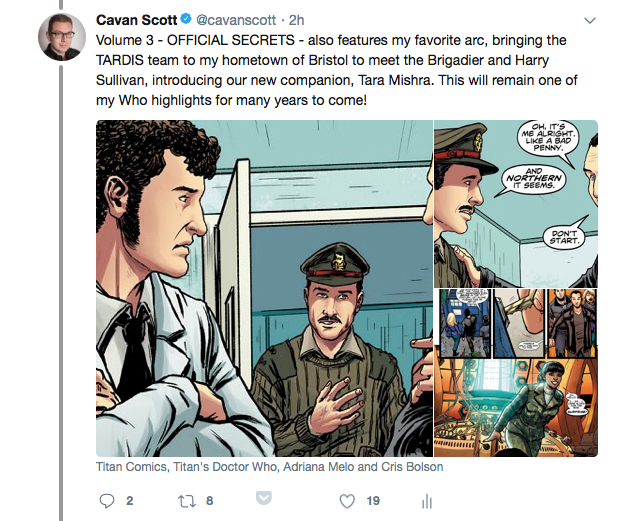
Task: Click the reply speech bubble icon
Action: tap(109, 500)
